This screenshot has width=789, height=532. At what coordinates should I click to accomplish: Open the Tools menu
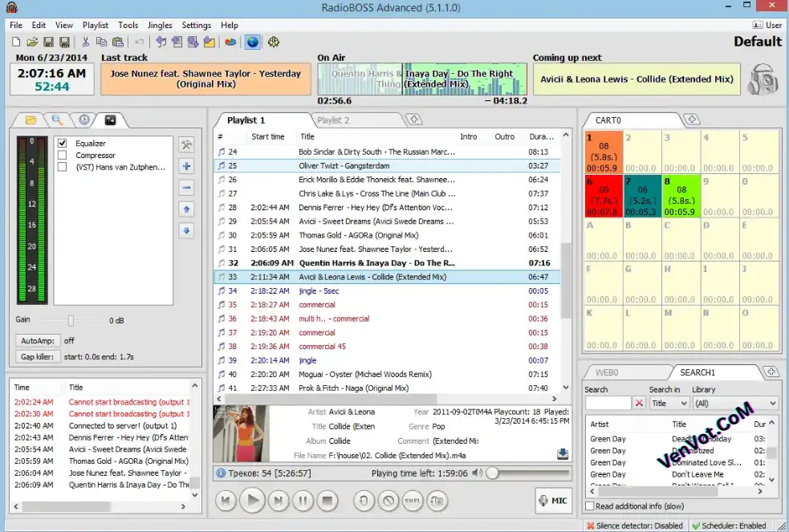(128, 25)
